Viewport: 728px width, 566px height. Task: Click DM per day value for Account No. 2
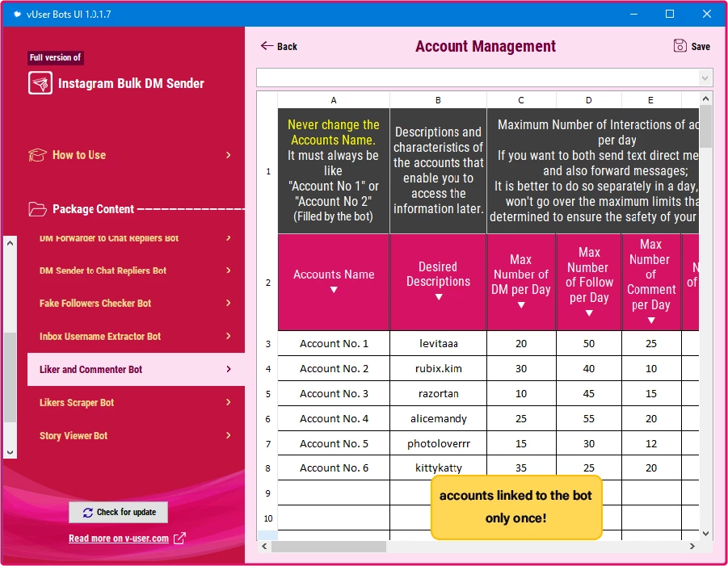[521, 369]
